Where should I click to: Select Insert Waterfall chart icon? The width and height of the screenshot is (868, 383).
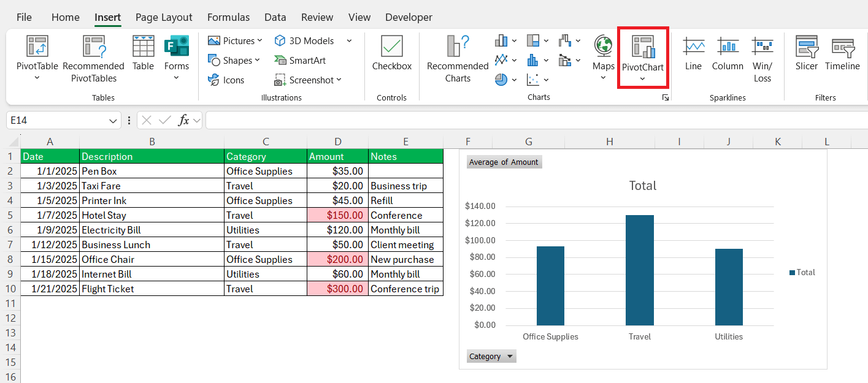click(565, 40)
